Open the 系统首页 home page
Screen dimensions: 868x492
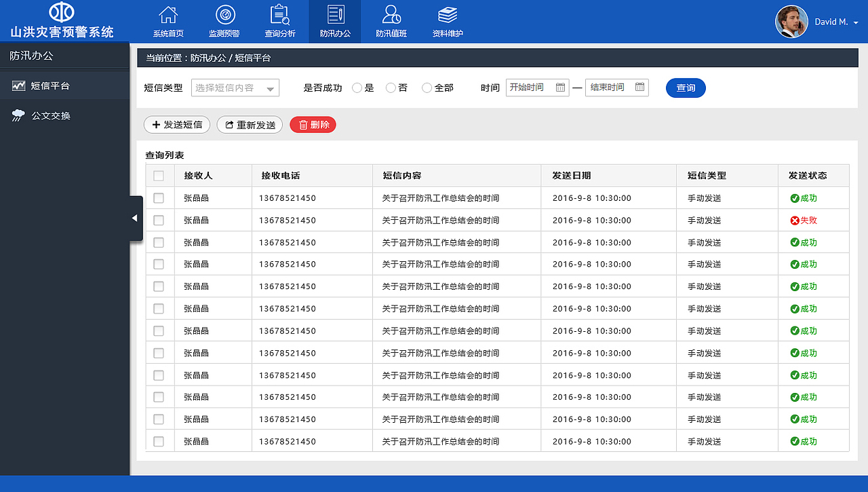tap(167, 21)
